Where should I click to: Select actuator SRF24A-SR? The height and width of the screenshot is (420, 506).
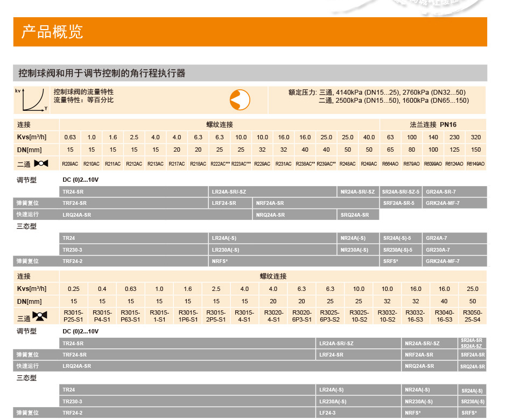tap(472, 355)
